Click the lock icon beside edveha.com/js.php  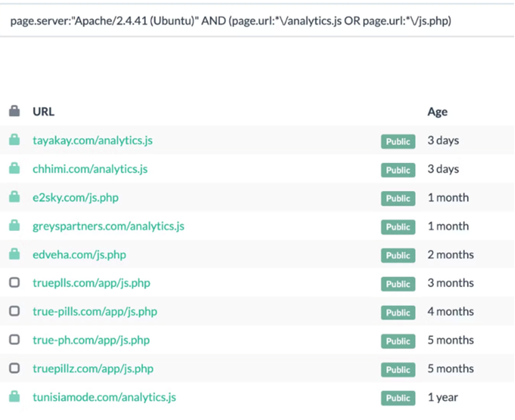coord(14,254)
